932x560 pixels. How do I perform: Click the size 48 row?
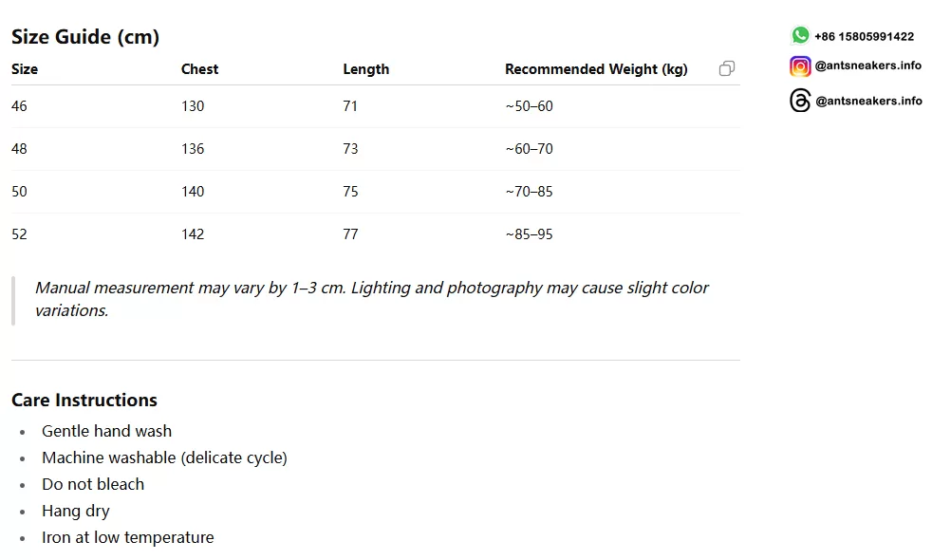(x=376, y=149)
